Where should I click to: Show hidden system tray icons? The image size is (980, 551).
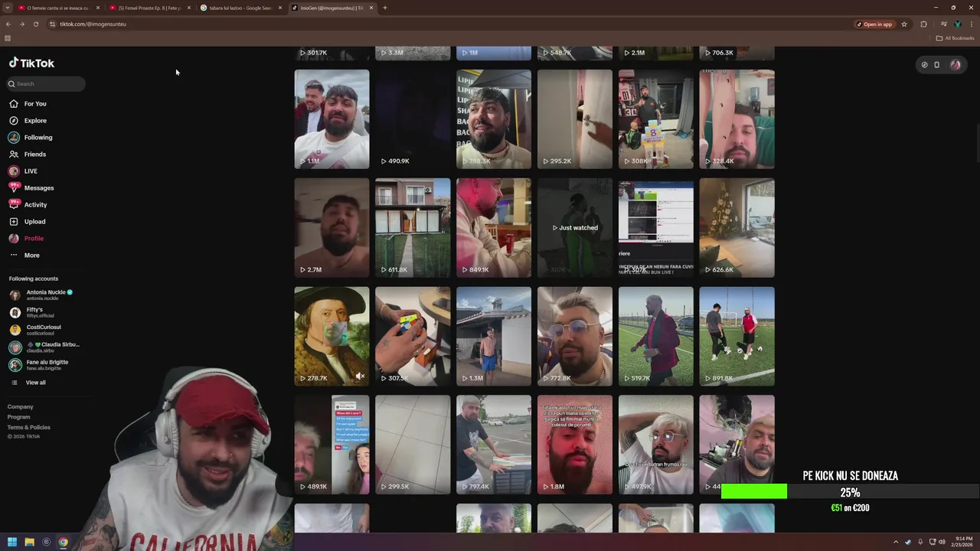pyautogui.click(x=897, y=542)
